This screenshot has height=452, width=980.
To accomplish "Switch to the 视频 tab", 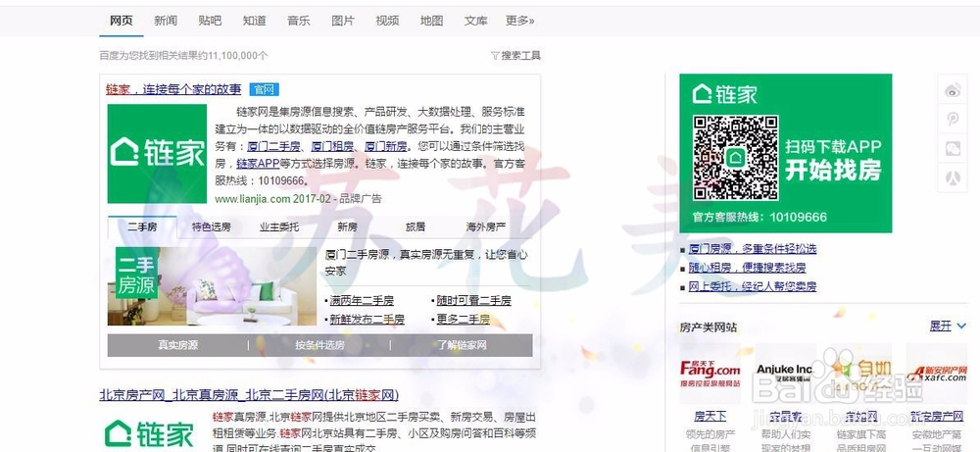I will [x=387, y=21].
